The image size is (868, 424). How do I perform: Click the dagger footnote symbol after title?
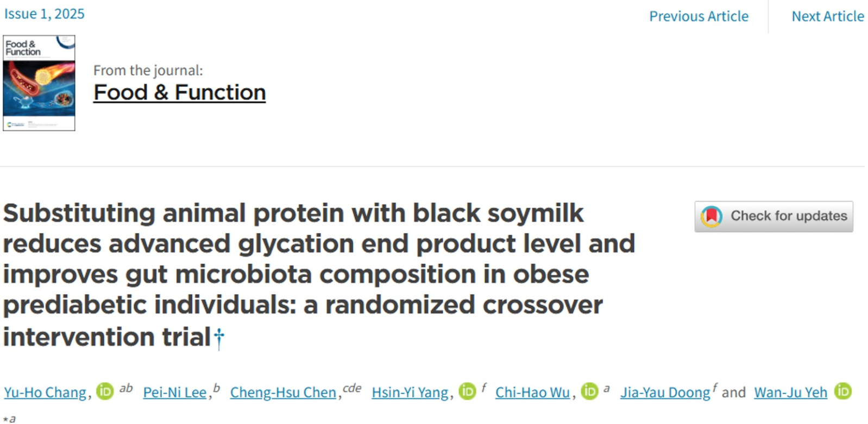tap(219, 338)
